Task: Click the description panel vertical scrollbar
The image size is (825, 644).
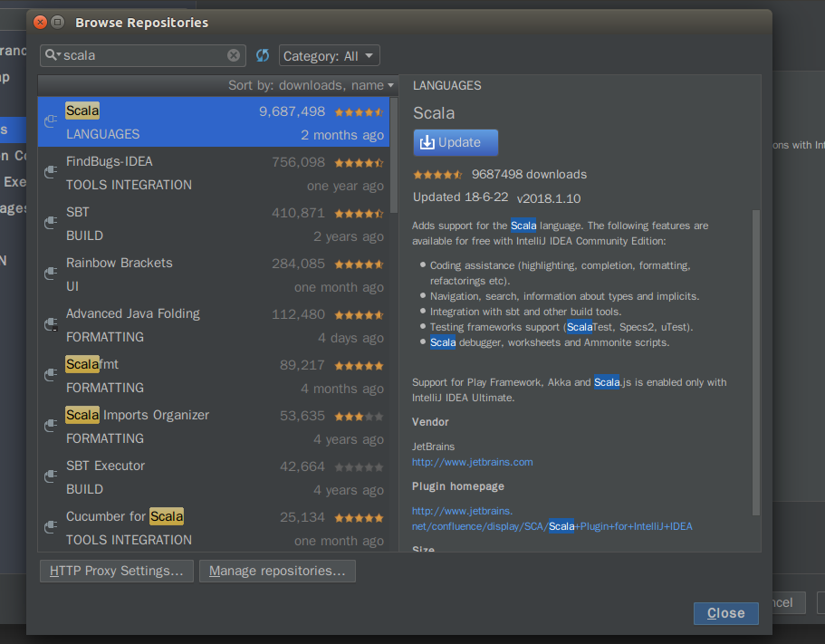Action: pos(756,363)
